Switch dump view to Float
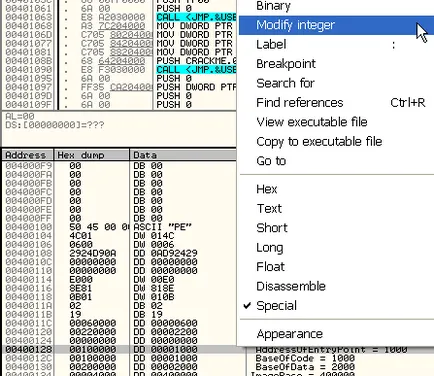The image size is (434, 376). (336, 267)
